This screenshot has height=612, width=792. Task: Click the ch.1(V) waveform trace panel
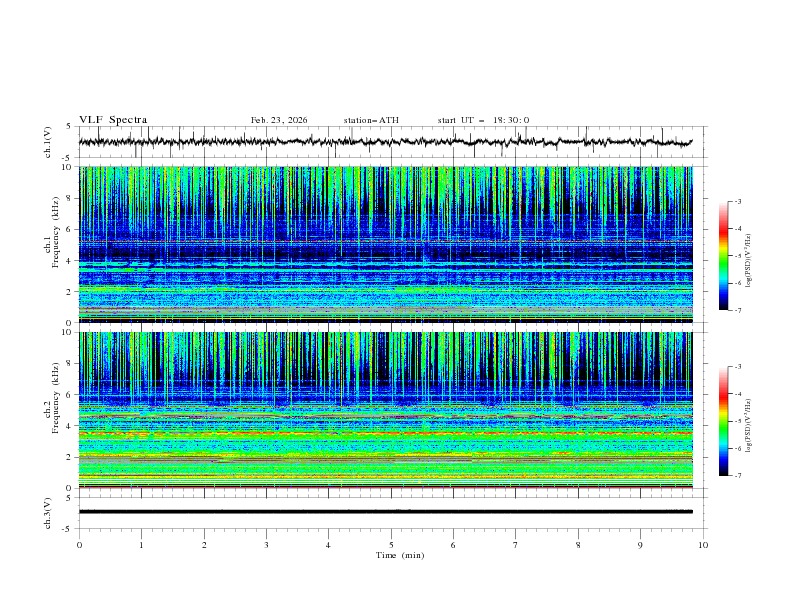click(390, 142)
